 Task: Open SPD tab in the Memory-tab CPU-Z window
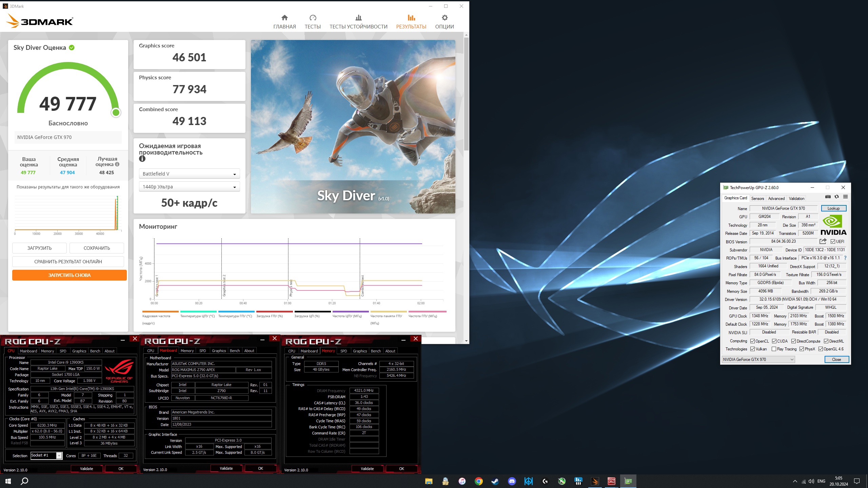(x=343, y=351)
